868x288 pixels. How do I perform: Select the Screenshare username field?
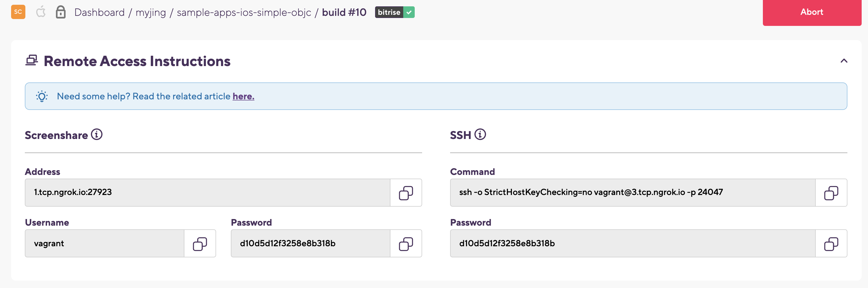[x=104, y=244]
